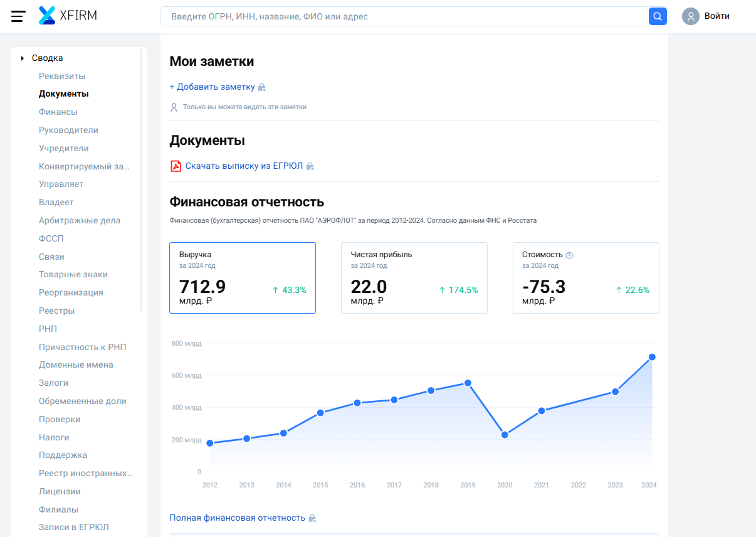Focus the company search input field
This screenshot has width=756, height=537.
click(404, 16)
